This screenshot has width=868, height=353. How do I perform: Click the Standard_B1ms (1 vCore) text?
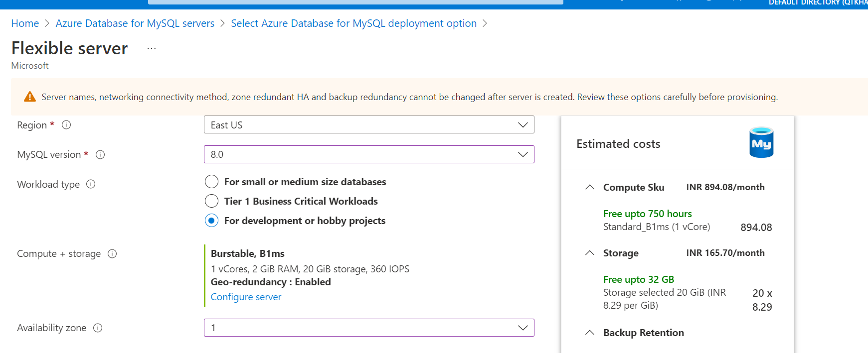tap(657, 227)
